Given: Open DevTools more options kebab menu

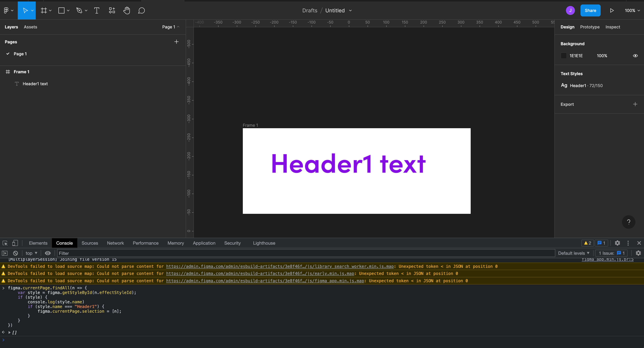Looking at the screenshot, I should [628, 243].
